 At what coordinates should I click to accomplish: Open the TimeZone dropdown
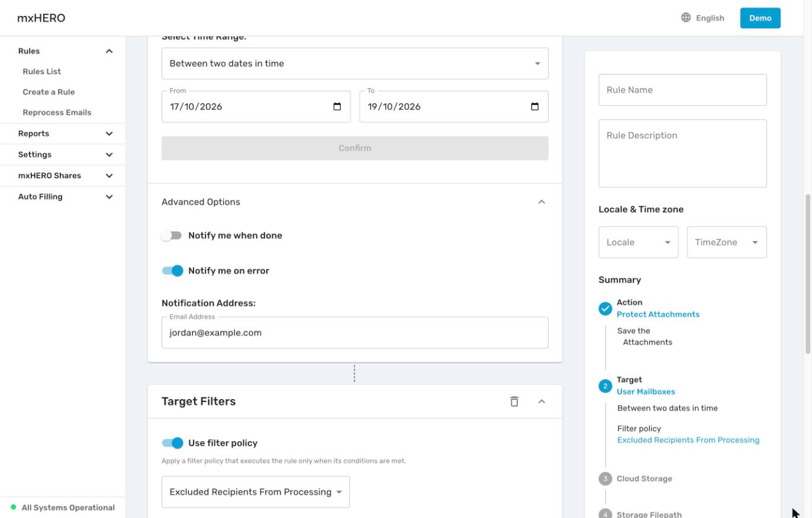(727, 242)
